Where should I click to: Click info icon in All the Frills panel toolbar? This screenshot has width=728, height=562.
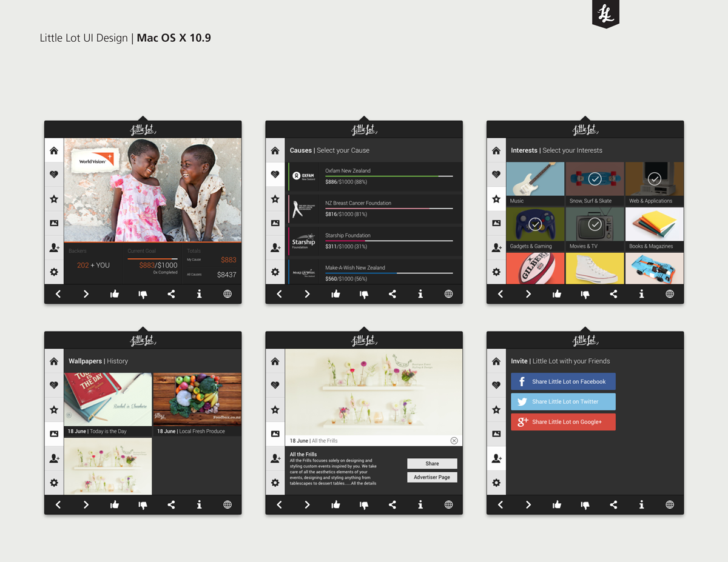(x=420, y=504)
